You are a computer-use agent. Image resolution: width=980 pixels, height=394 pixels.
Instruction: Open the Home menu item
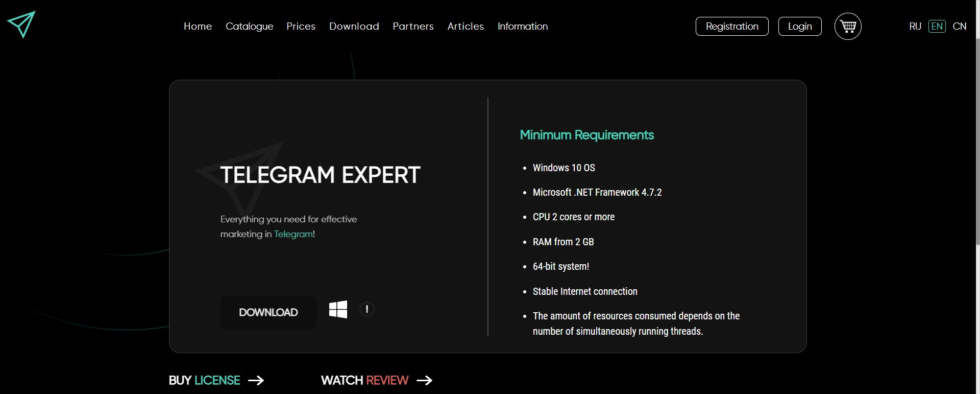(198, 27)
